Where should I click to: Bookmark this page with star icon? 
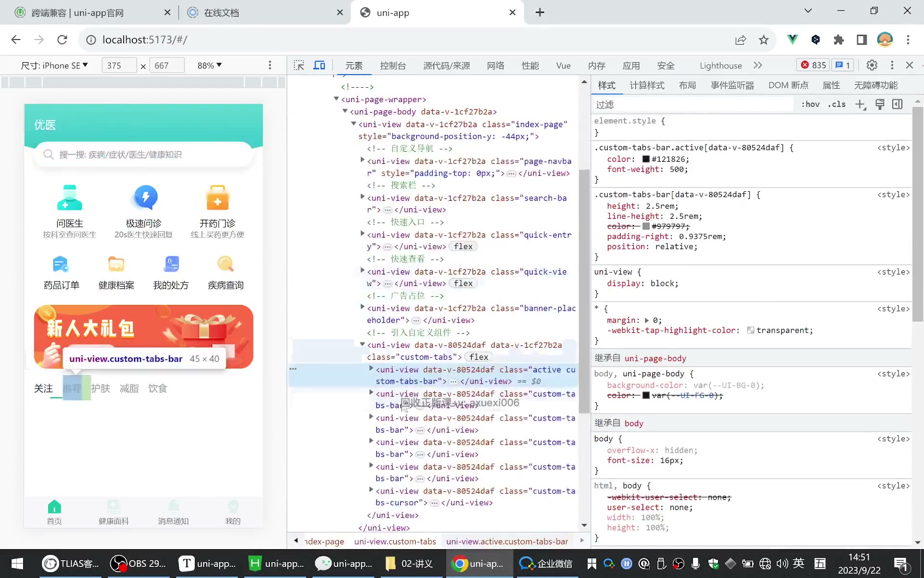click(764, 40)
